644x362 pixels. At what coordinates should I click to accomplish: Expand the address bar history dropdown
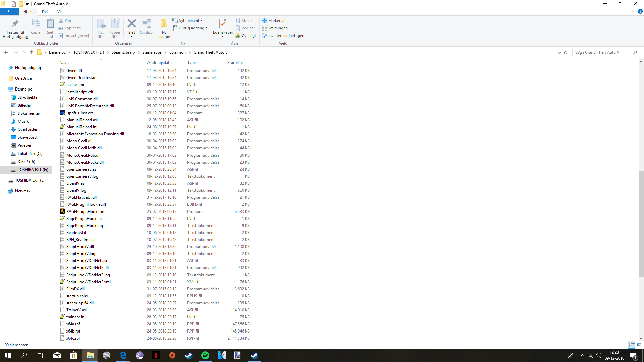(559, 52)
